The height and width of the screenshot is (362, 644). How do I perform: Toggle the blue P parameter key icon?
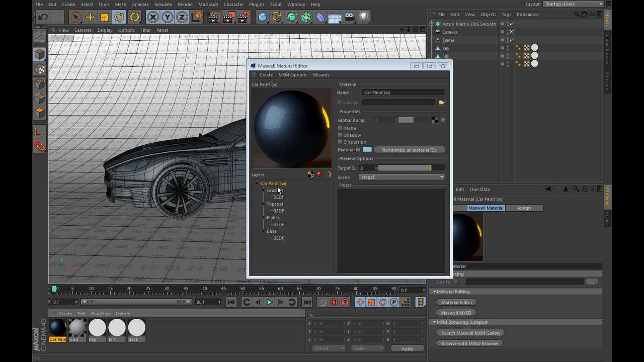coord(394,302)
